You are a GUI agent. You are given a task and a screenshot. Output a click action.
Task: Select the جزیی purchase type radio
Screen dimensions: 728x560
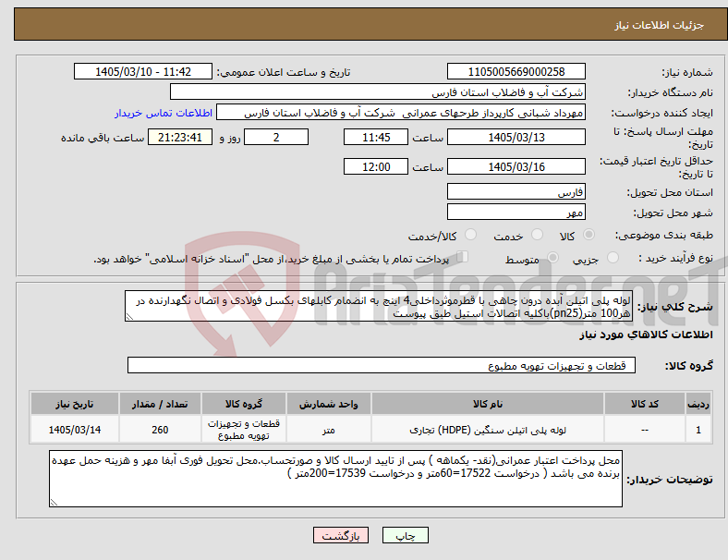[613, 258]
